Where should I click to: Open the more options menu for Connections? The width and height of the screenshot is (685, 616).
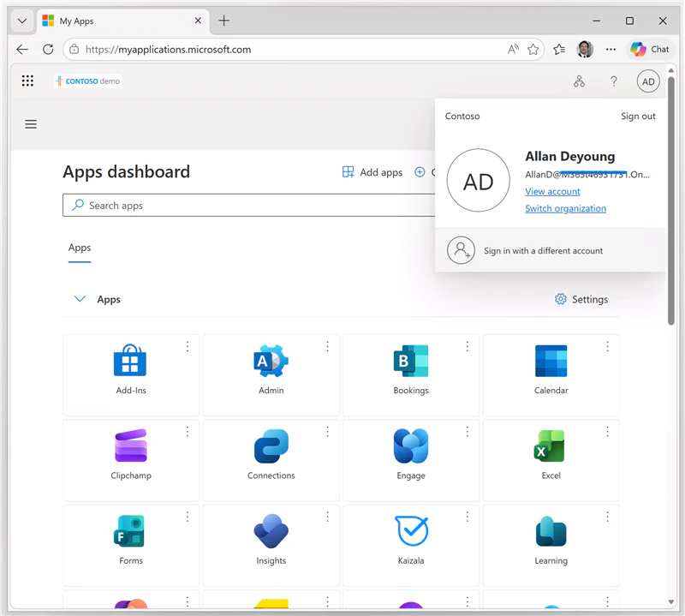click(327, 432)
